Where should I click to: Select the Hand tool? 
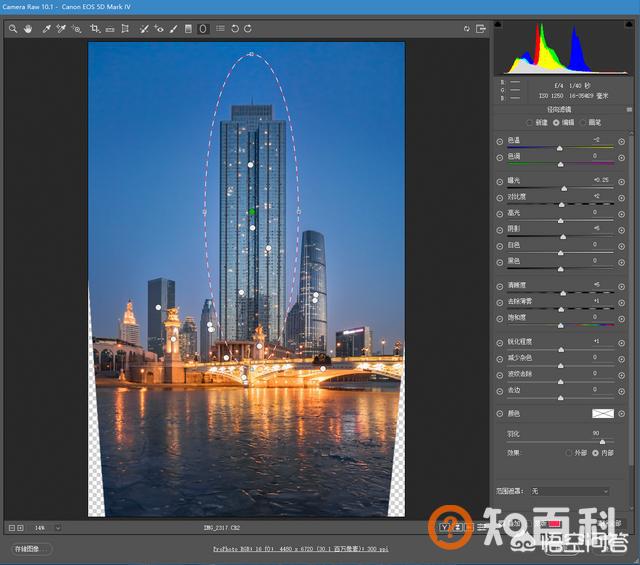tap(28, 29)
